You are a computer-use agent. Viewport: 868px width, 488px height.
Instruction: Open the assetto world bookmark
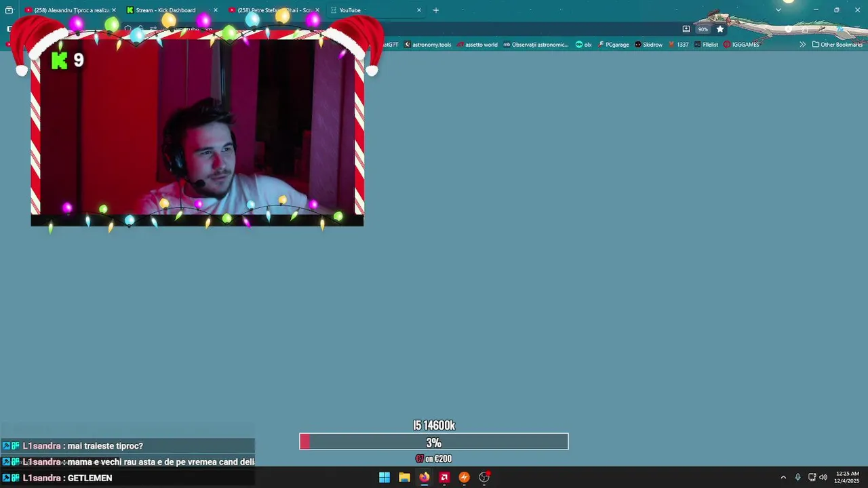point(477,45)
